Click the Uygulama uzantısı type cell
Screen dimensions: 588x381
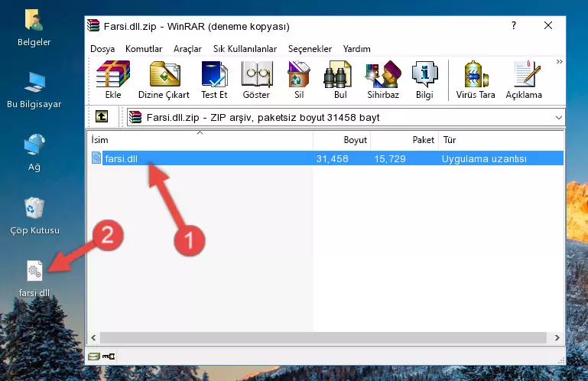coord(484,159)
